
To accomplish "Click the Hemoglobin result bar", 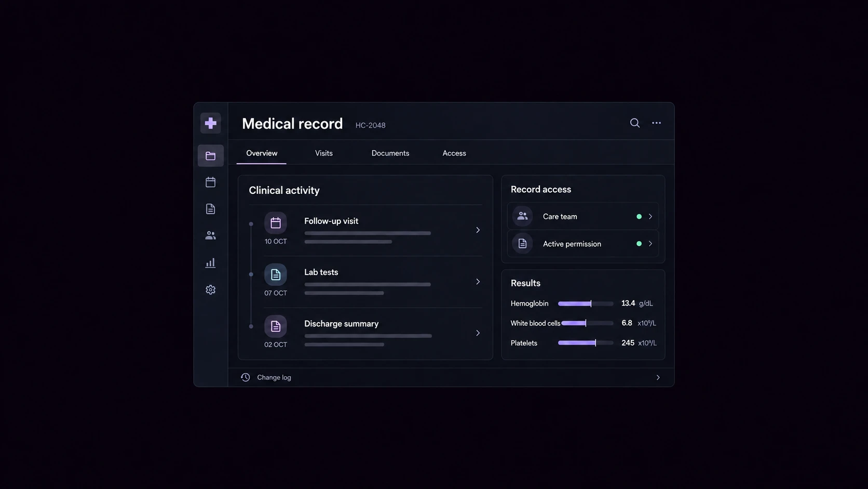I will tap(586, 303).
